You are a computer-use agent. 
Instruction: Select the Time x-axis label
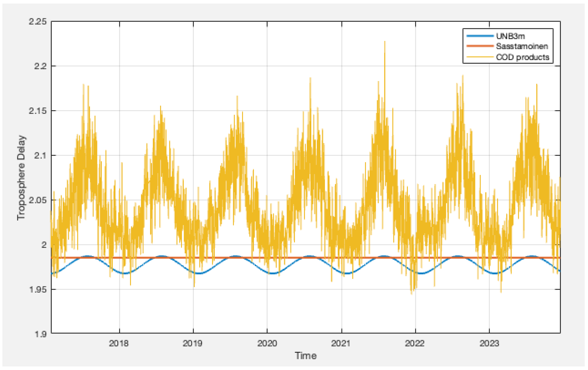(305, 356)
